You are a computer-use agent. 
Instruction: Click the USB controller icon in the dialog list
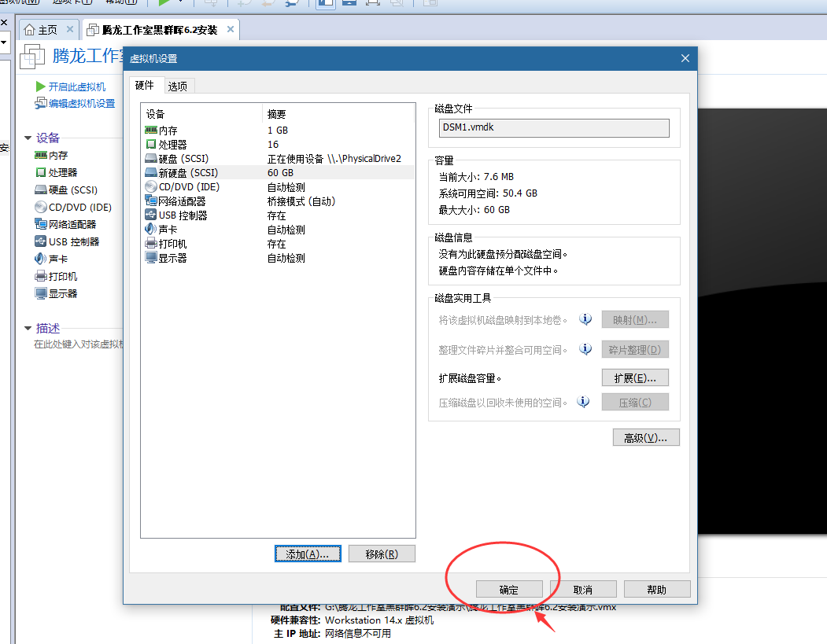click(151, 215)
